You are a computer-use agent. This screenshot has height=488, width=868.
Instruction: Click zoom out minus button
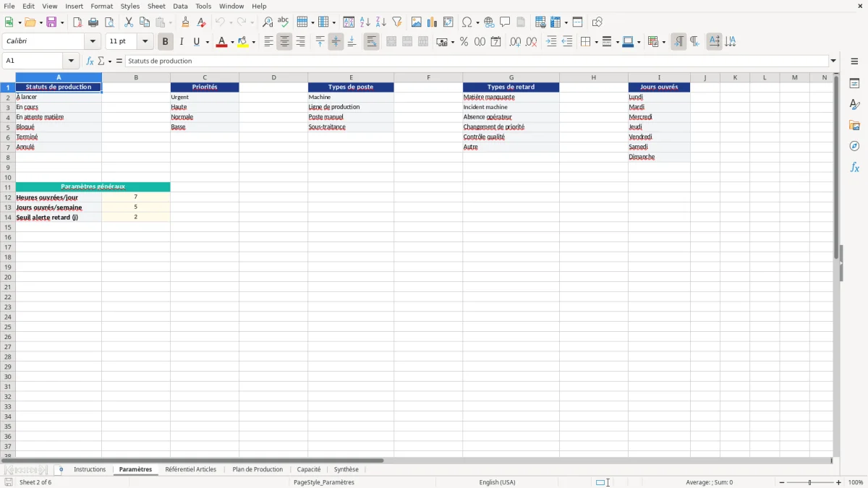(x=782, y=482)
